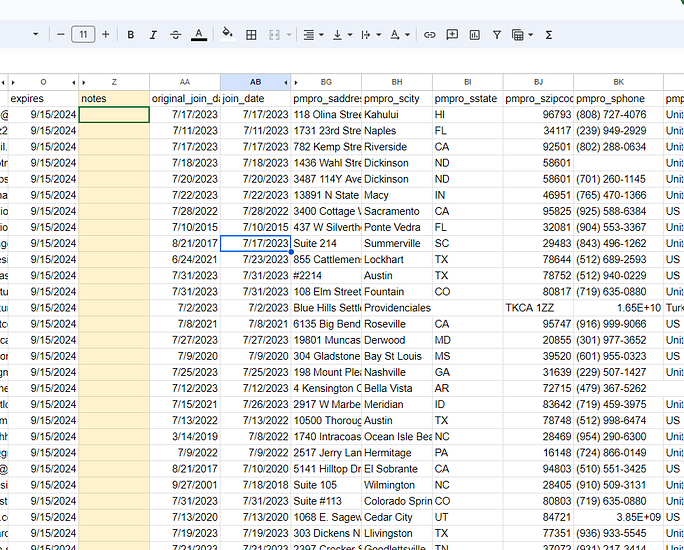Expand the filter views options arrow
Viewport: 684px width, 550px height.
(531, 35)
